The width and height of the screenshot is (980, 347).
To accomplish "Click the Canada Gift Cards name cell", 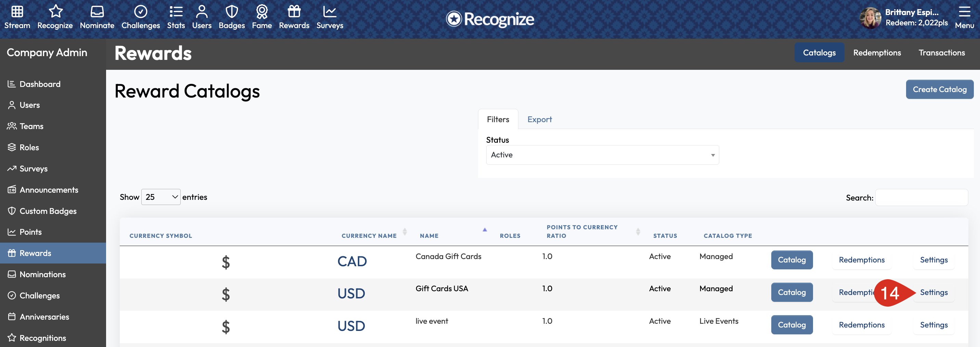I will (448, 256).
